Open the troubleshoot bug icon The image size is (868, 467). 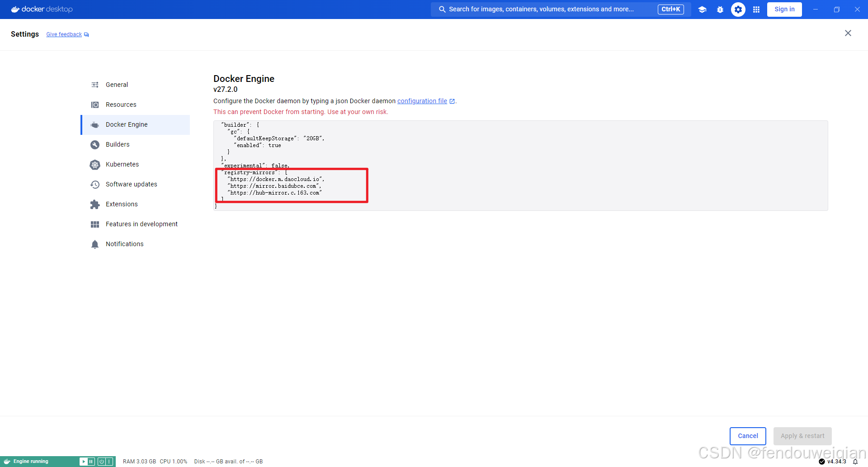(720, 10)
